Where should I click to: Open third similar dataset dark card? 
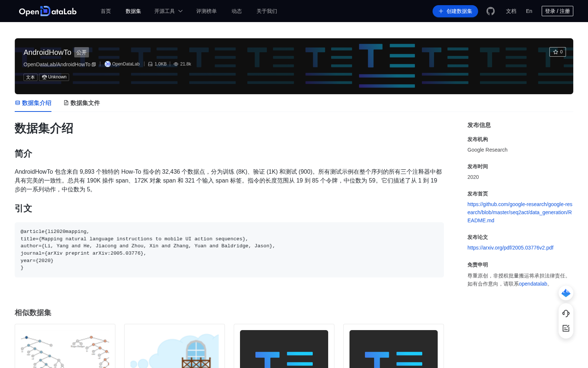click(284, 346)
